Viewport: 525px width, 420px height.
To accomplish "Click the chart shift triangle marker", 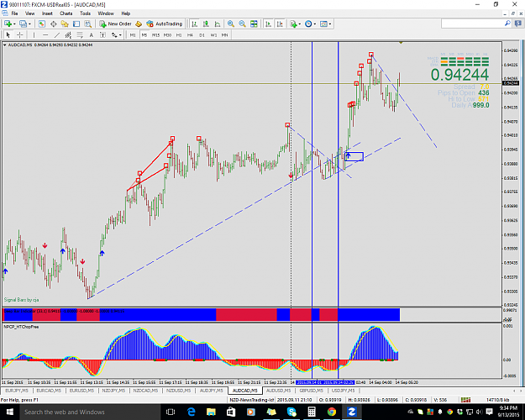I will tap(401, 43).
